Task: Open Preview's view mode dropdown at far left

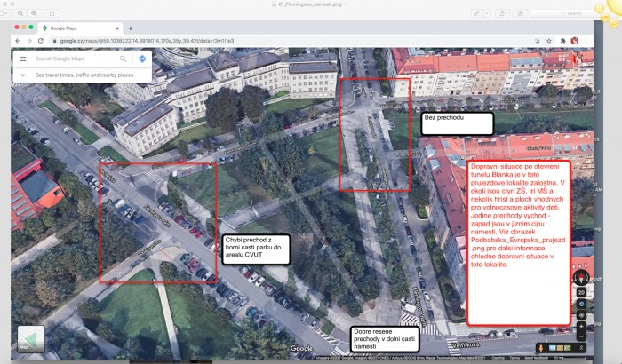Action: pyautogui.click(x=4, y=13)
